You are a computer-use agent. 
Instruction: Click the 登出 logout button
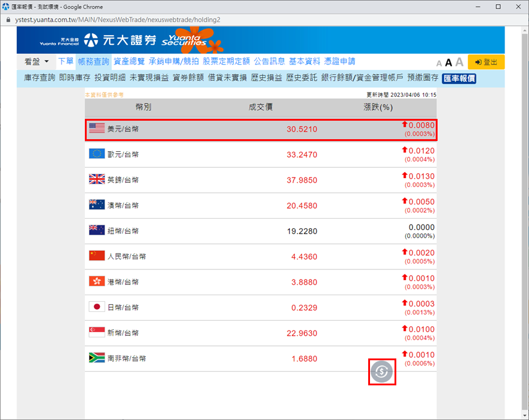click(x=486, y=62)
